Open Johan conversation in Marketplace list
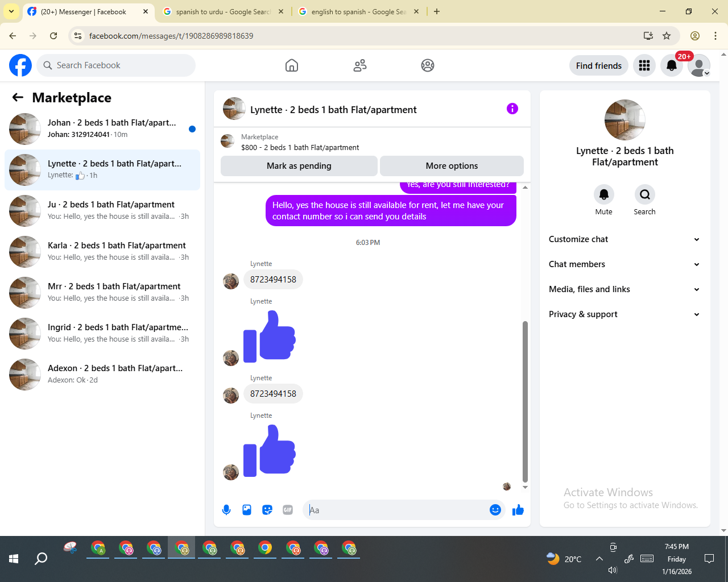 102,129
